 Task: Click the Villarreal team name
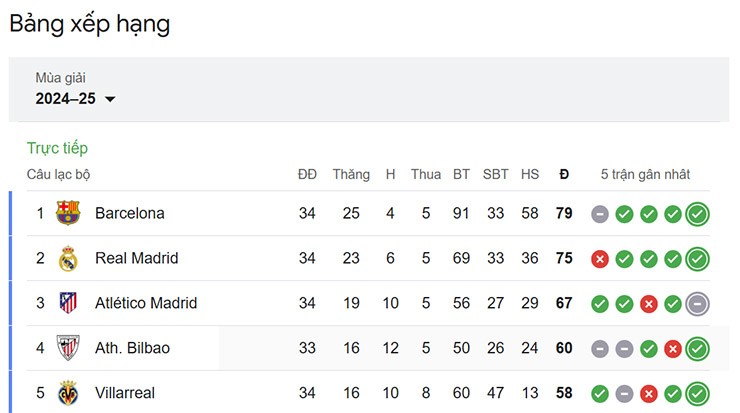[x=125, y=393]
